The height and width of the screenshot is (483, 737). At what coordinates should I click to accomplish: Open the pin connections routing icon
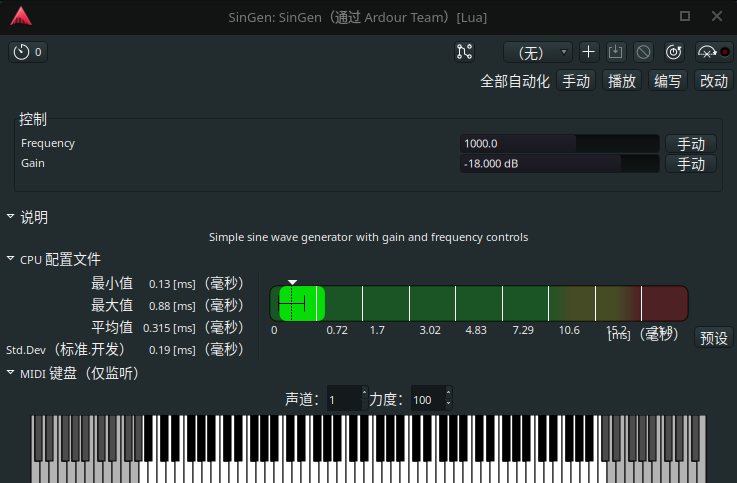tap(464, 52)
